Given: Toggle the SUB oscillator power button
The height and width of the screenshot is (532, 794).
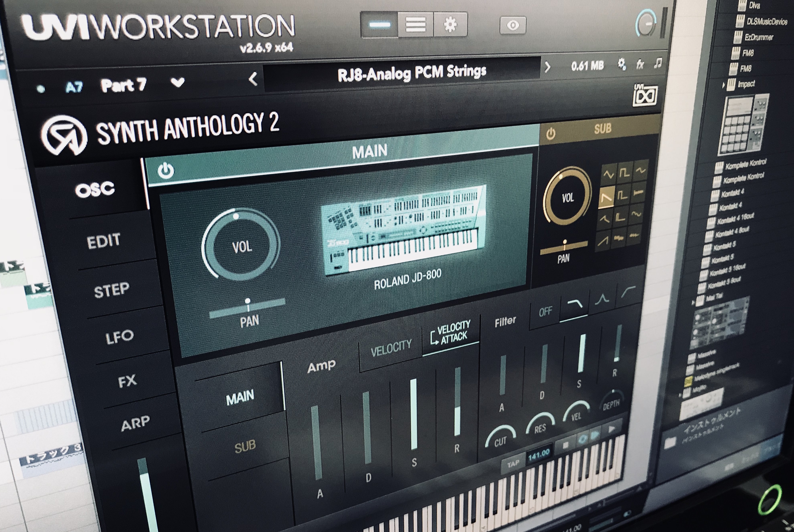Looking at the screenshot, I should 550,134.
